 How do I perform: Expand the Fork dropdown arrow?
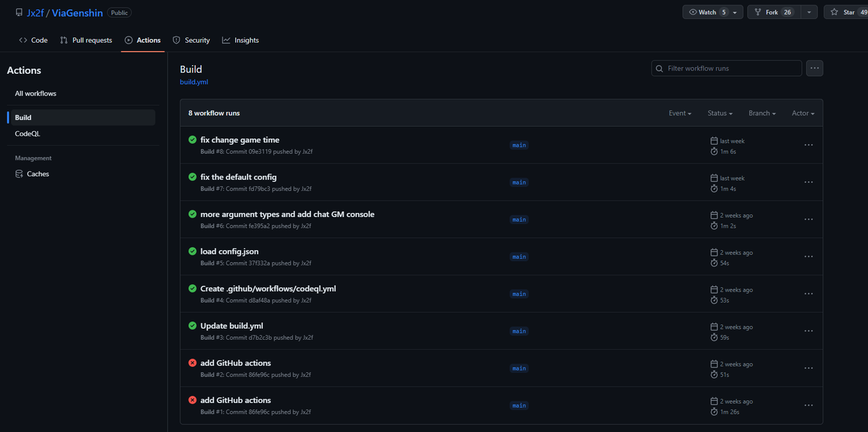tap(809, 12)
